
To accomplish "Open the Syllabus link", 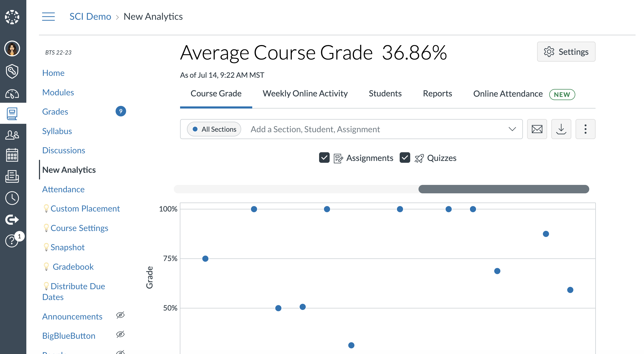I will coord(57,131).
